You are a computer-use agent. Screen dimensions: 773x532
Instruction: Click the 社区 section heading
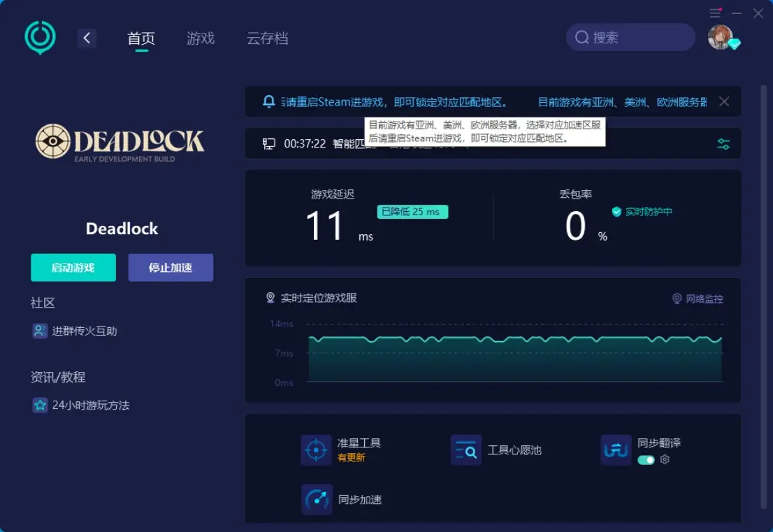pyautogui.click(x=43, y=303)
